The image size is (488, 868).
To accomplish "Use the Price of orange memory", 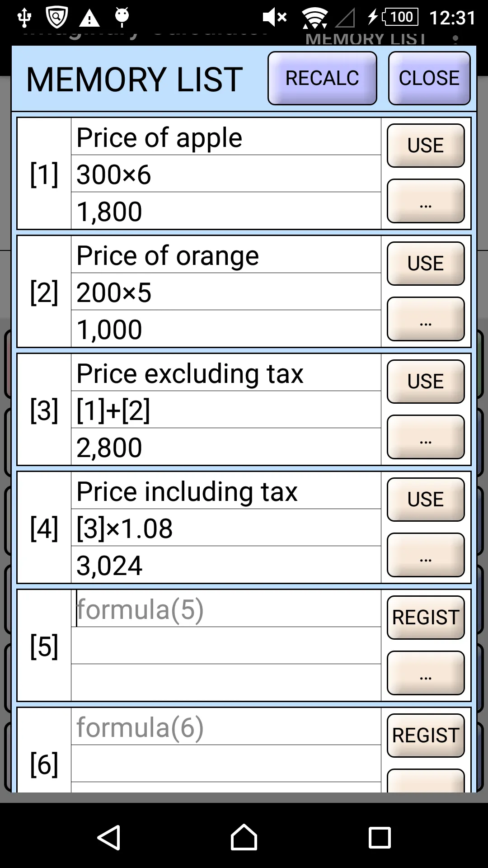I will coord(426,264).
